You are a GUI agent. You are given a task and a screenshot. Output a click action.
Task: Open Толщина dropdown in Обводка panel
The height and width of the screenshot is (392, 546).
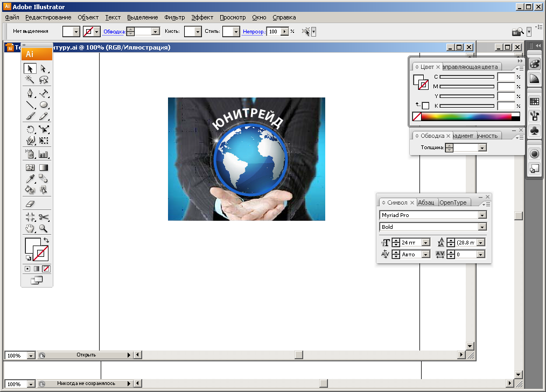482,148
